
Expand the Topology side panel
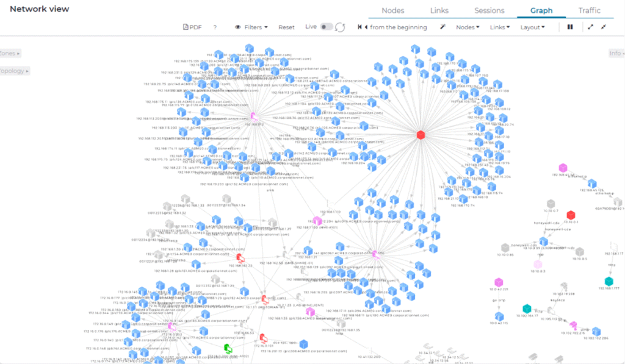14,71
